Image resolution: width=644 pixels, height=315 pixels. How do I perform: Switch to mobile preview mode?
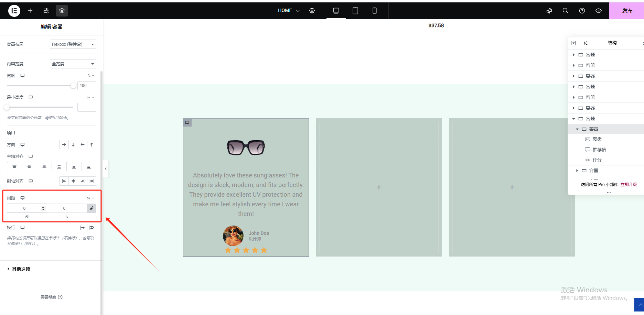(x=375, y=11)
